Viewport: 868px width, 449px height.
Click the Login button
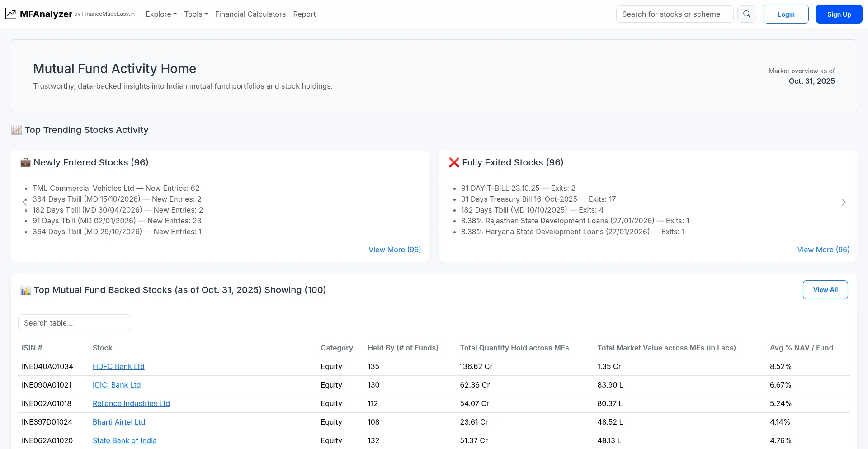[786, 14]
